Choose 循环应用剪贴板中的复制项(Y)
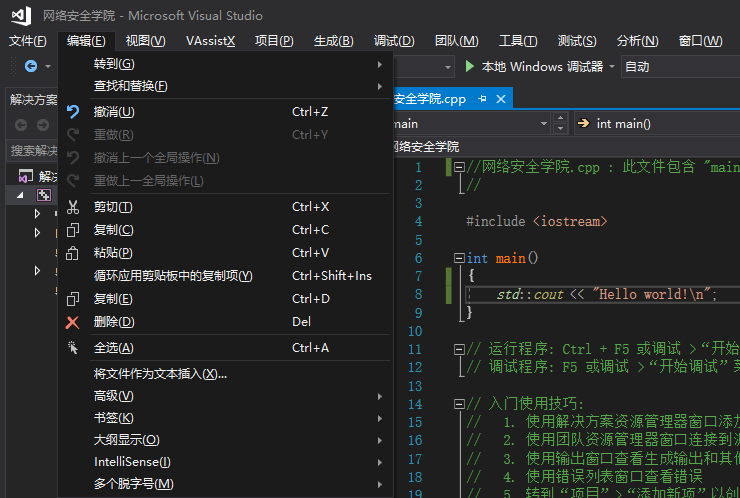The image size is (740, 498). tap(226, 276)
